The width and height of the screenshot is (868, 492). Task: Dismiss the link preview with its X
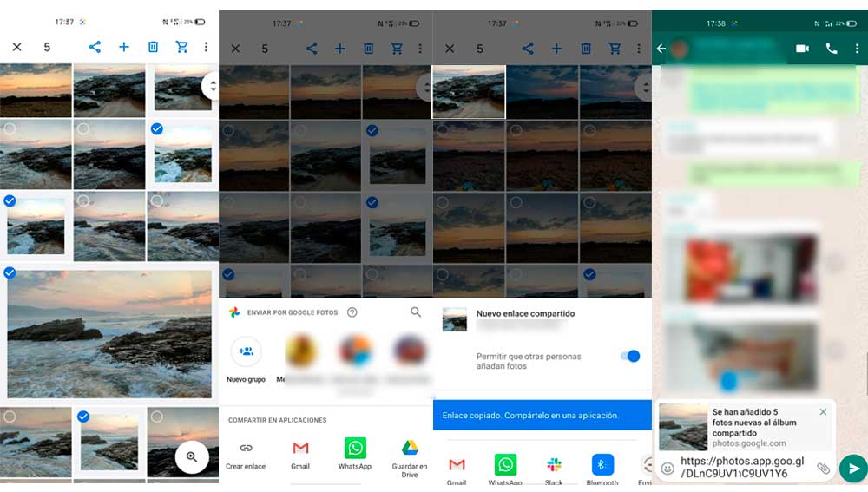tap(823, 412)
